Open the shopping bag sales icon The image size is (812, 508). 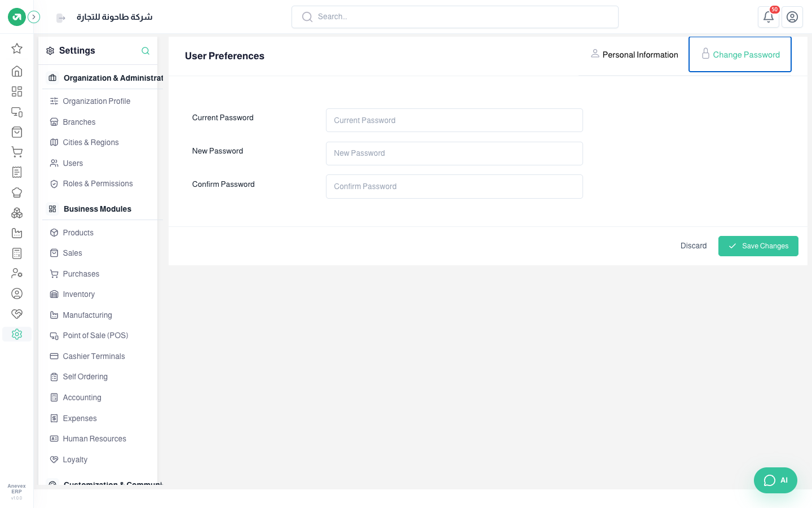[x=17, y=132]
